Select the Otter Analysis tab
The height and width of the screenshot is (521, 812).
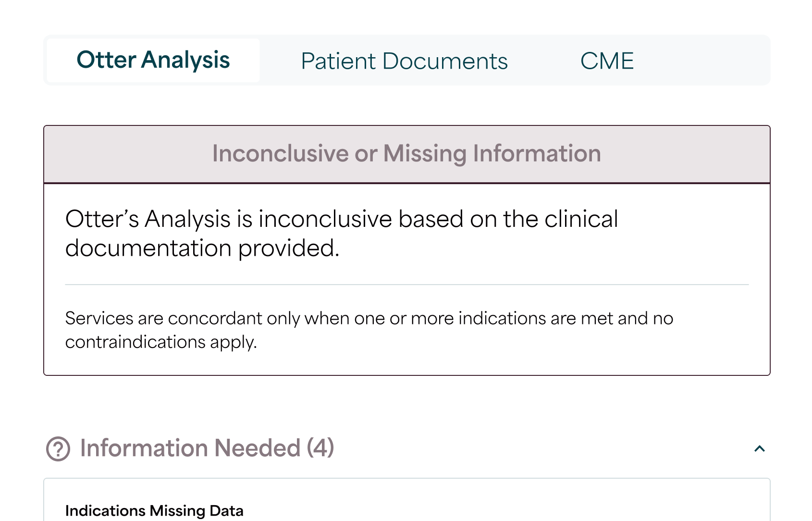153,60
